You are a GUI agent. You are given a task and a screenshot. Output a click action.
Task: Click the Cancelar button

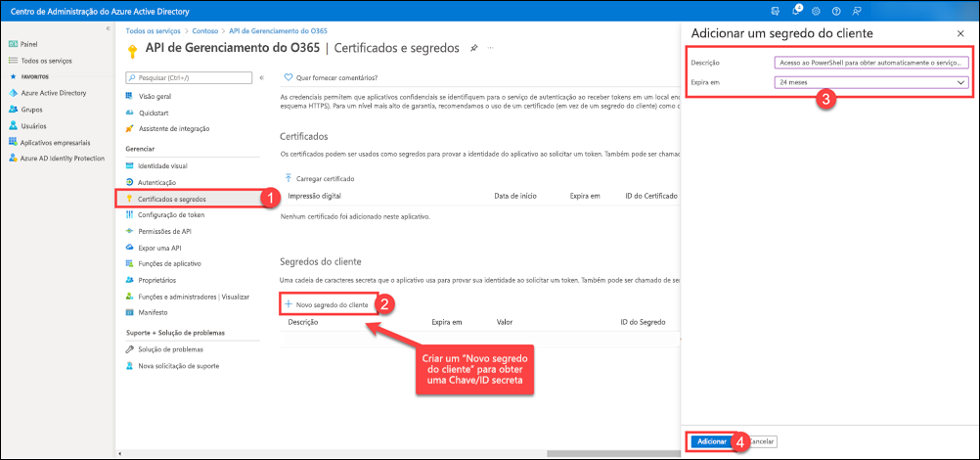tap(761, 441)
